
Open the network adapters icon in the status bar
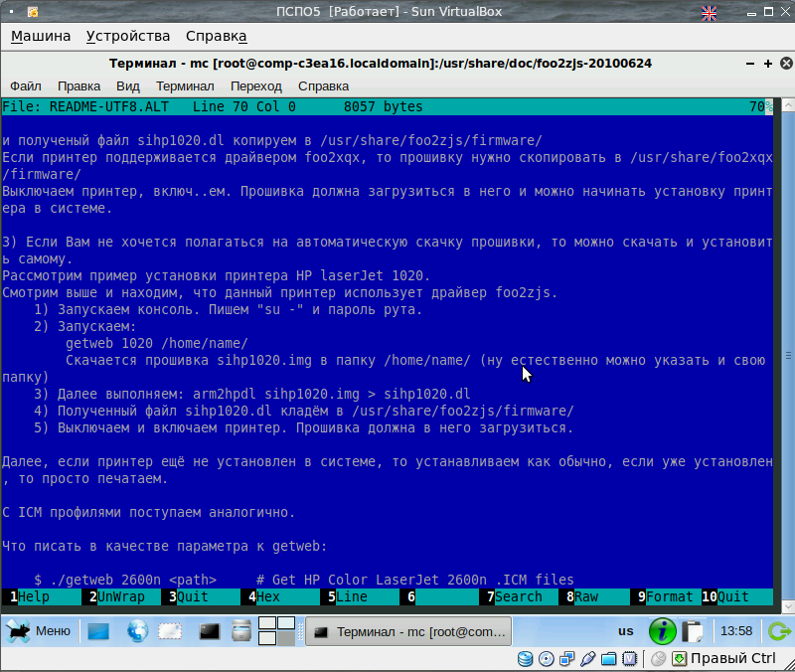[x=568, y=658]
